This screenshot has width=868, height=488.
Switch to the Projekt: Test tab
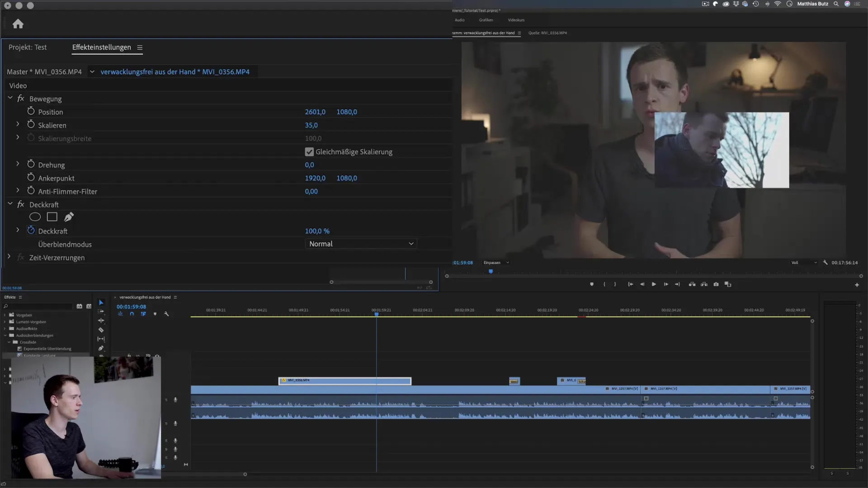[x=28, y=47]
